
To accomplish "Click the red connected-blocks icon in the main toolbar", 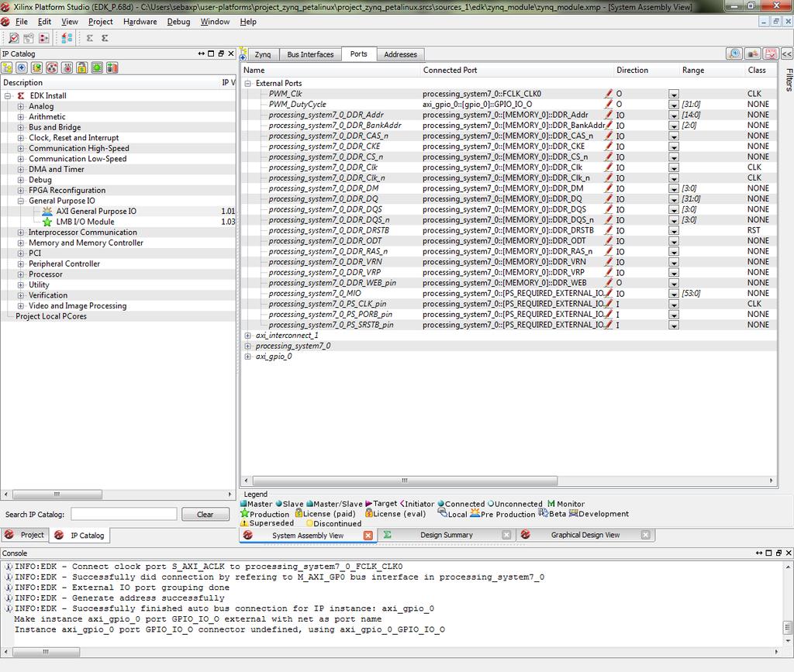I will tap(44, 38).
